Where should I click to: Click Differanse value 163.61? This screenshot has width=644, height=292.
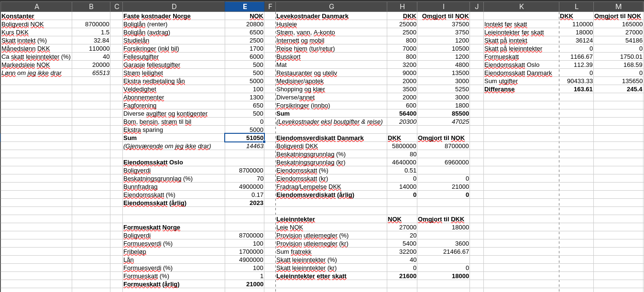pyautogui.click(x=576, y=89)
